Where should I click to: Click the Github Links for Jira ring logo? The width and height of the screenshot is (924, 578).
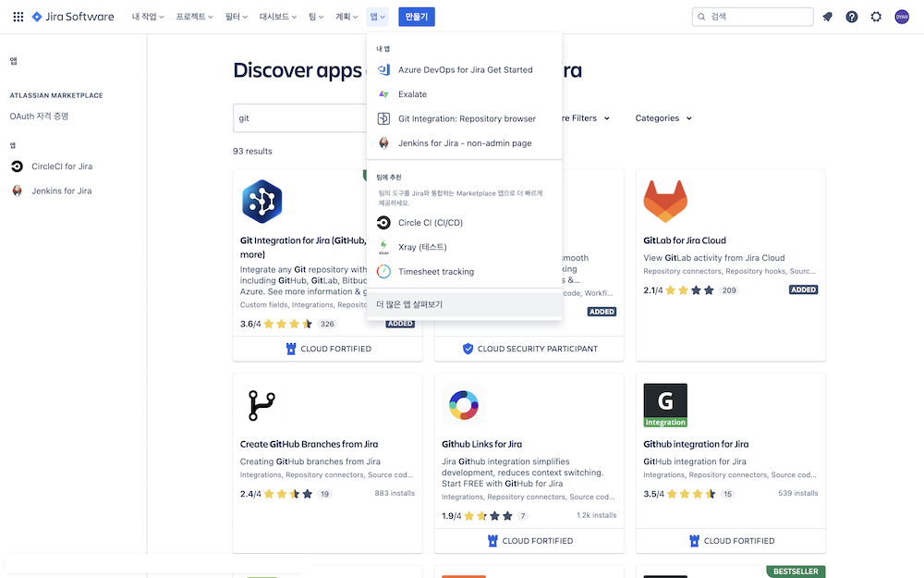point(464,405)
